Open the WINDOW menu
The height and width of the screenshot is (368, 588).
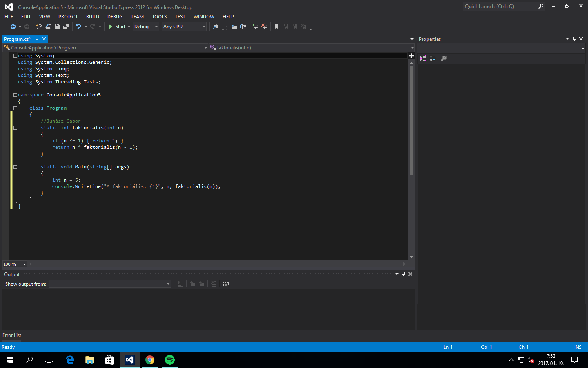[204, 17]
